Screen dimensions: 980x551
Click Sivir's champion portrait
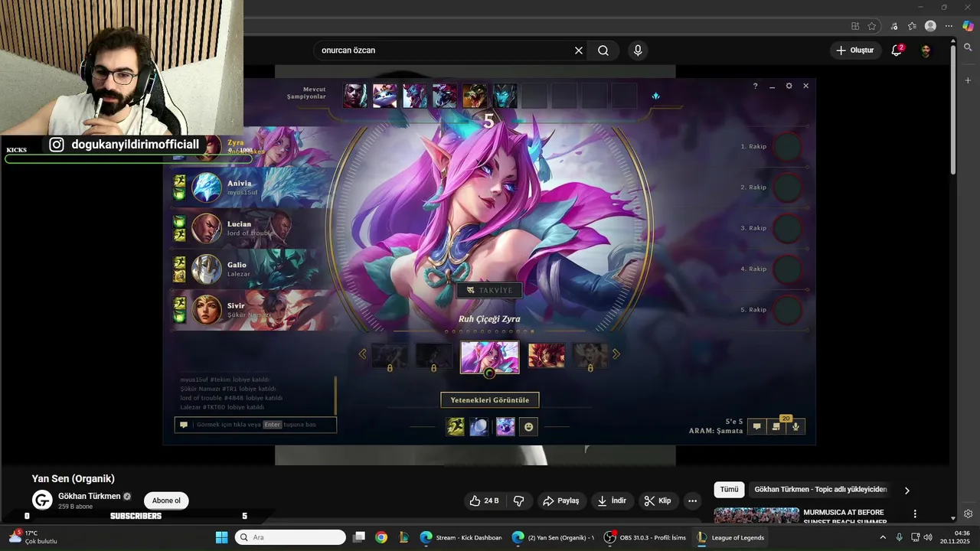206,309
